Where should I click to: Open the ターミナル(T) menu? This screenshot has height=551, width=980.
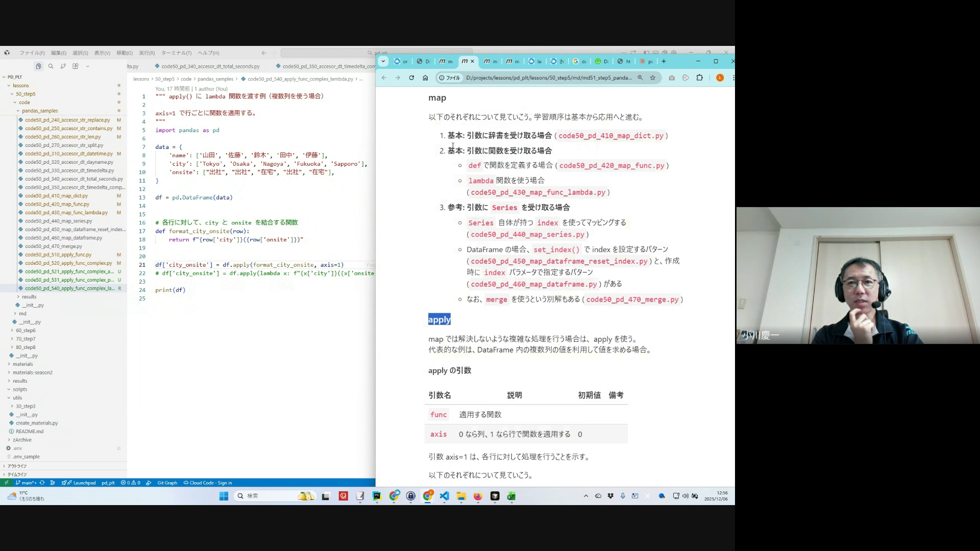point(176,53)
